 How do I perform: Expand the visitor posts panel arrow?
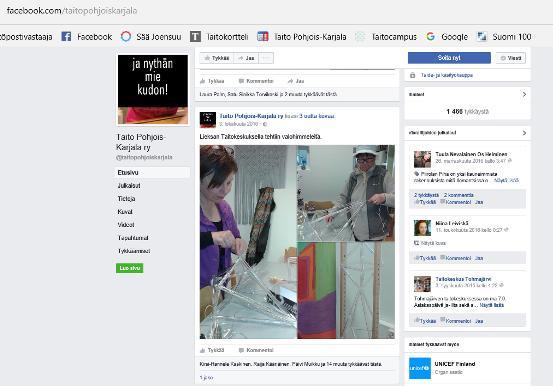coord(524,133)
